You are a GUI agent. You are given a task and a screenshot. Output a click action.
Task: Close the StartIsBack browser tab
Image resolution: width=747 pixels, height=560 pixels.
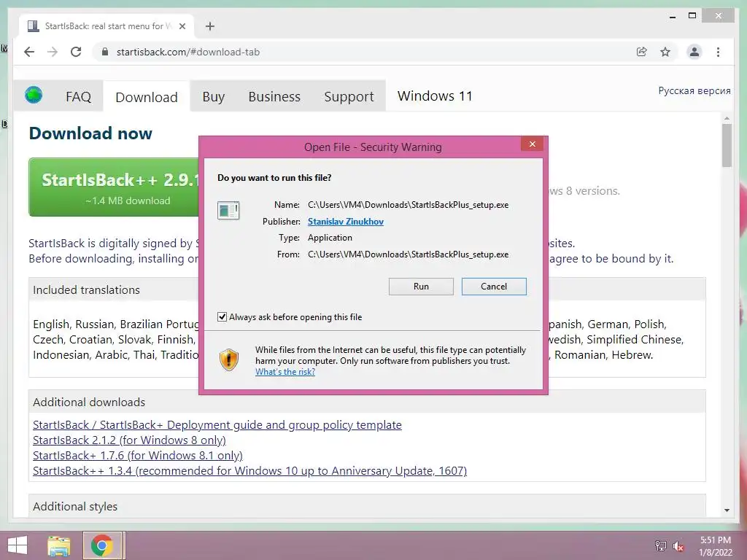(182, 26)
